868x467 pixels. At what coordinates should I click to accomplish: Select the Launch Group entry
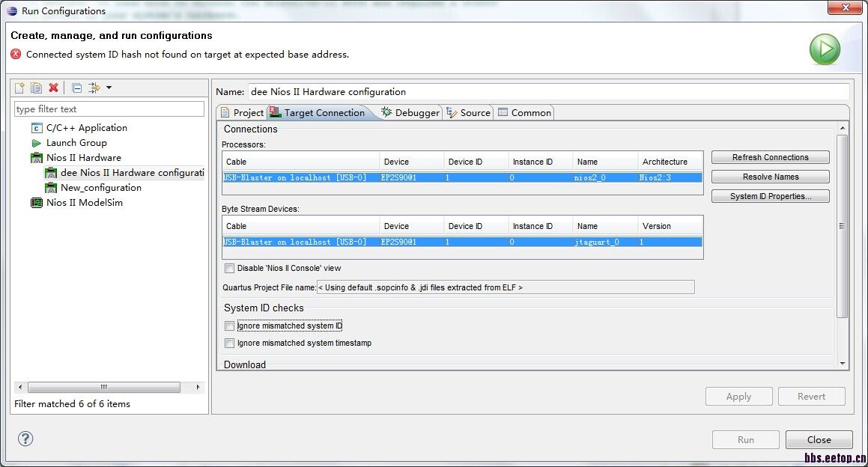[x=76, y=143]
